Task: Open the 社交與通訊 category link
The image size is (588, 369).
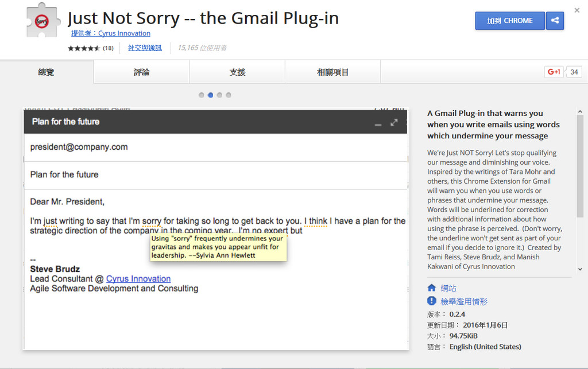Action: pos(145,48)
